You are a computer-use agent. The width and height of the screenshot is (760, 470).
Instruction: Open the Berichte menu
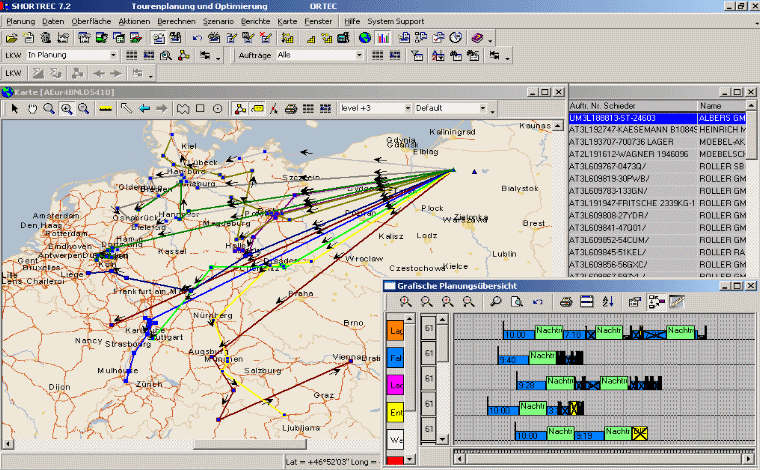[x=255, y=21]
